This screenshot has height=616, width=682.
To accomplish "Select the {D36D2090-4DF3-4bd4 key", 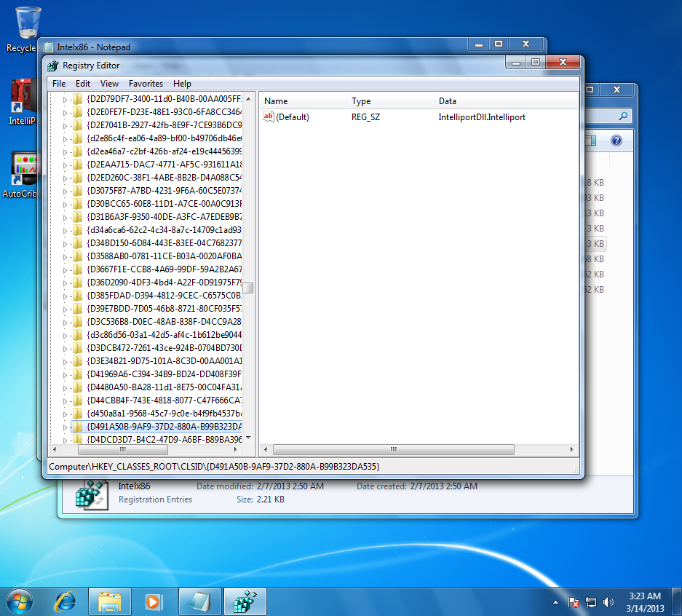I will (x=164, y=283).
